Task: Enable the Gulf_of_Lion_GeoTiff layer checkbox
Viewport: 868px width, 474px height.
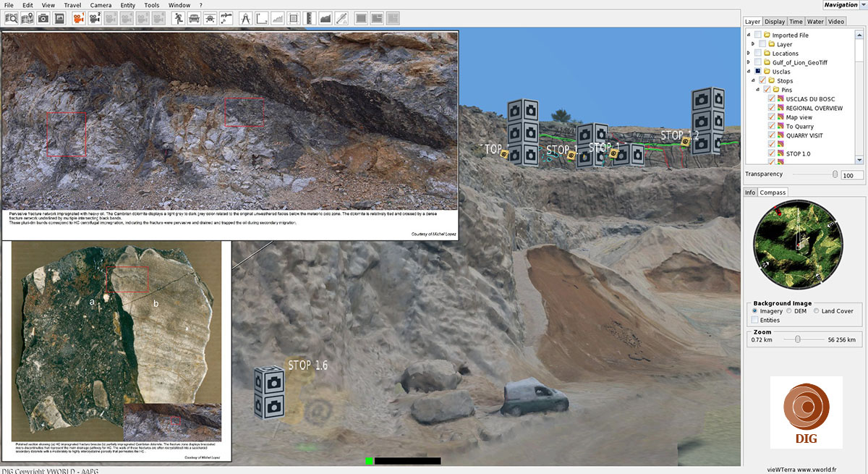Action: point(757,63)
